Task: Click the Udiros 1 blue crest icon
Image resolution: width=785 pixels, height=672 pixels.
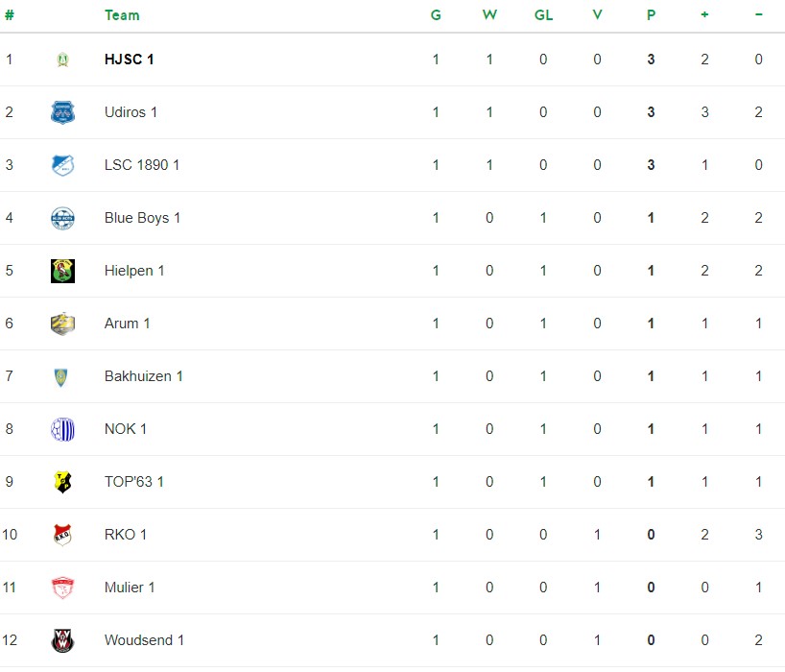Action: pyautogui.click(x=62, y=112)
